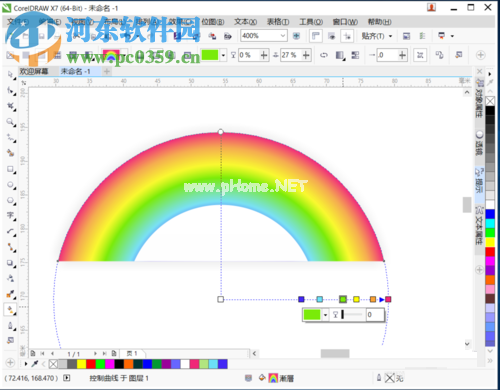
Task: Increase node transparency with the plus beside 0 %
Action: [264, 55]
